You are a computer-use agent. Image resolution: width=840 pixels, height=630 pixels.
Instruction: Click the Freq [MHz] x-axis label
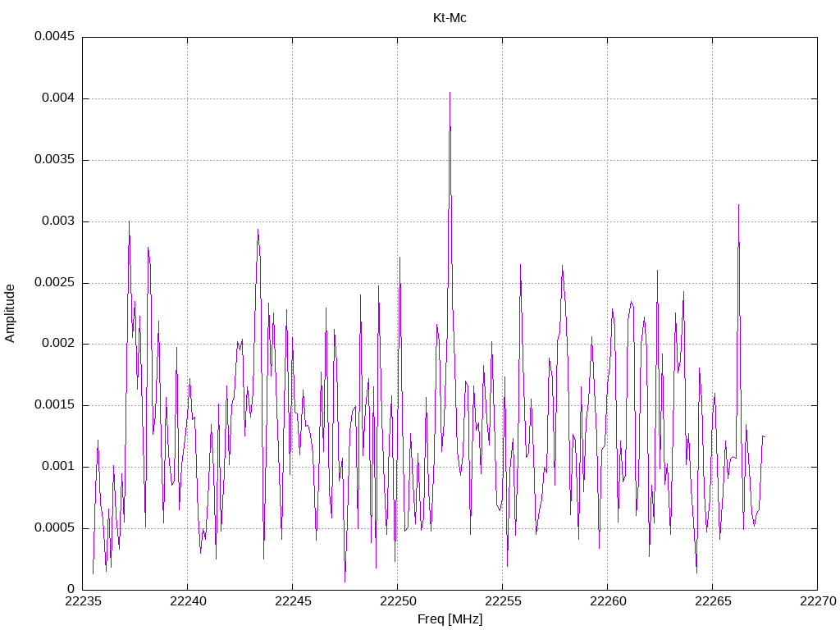pos(450,619)
